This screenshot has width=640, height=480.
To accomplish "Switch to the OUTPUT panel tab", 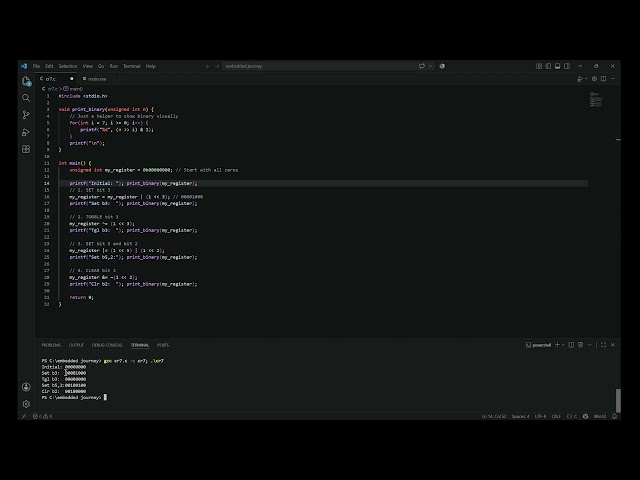I will 76,345.
